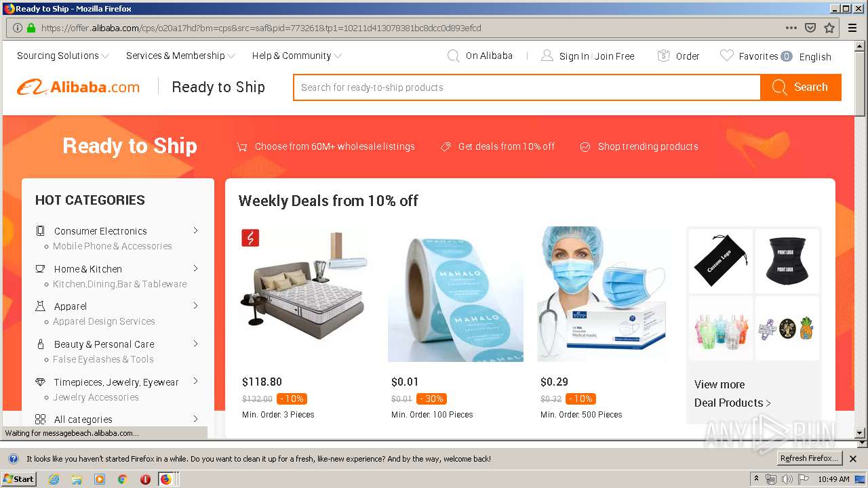
Task: Click the Alibaba.com logo
Action: (x=78, y=87)
